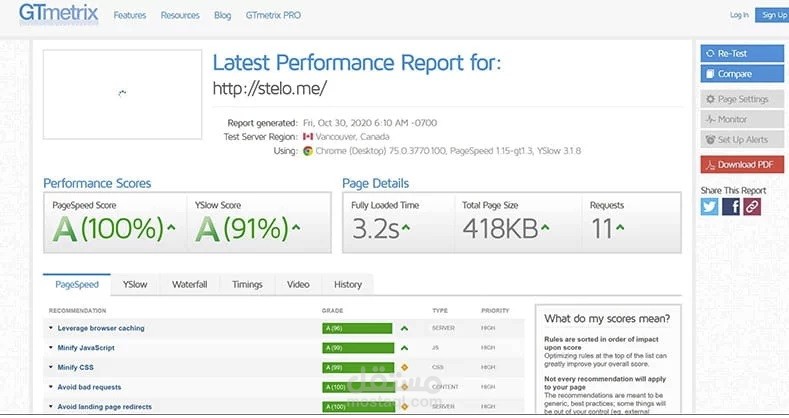
Task: Click the site screenshot thumbnail
Action: pos(122,94)
